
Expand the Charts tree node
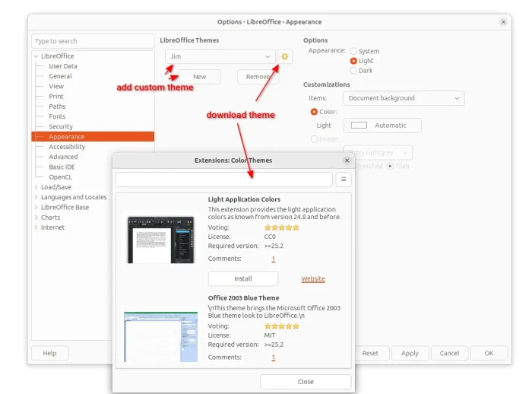(x=36, y=218)
